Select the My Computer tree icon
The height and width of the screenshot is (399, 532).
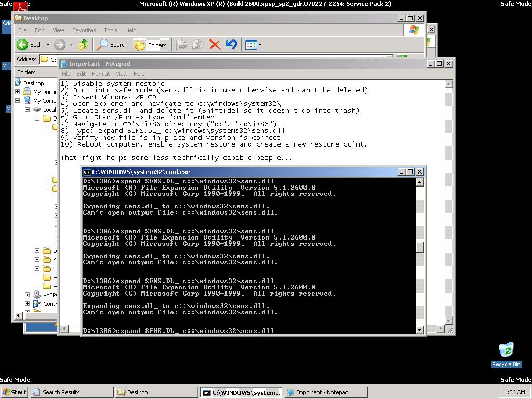pos(27,100)
